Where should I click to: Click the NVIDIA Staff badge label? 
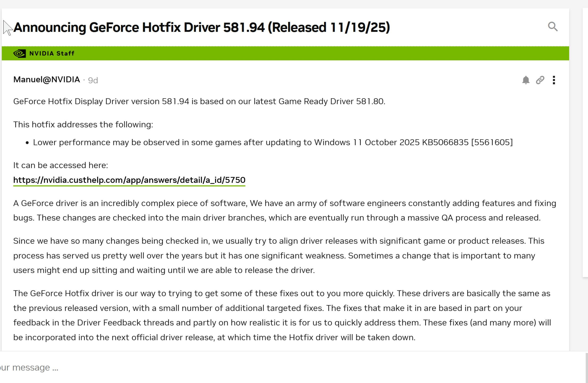point(52,53)
